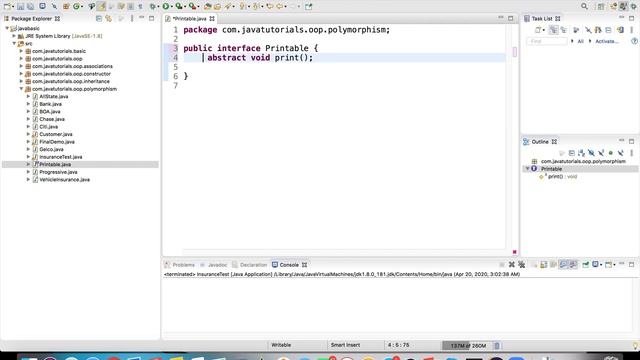This screenshot has height=360, width=640.
Task: Click the Run with Coverage icon
Action: point(179,7)
